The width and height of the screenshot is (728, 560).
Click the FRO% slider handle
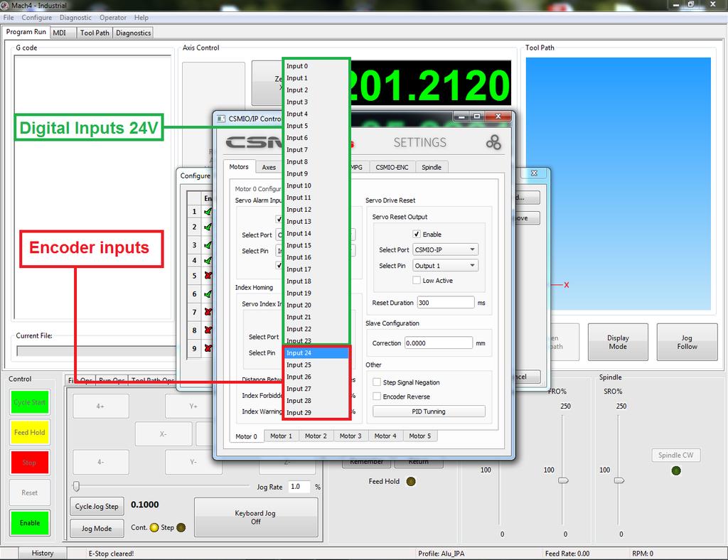pos(563,480)
